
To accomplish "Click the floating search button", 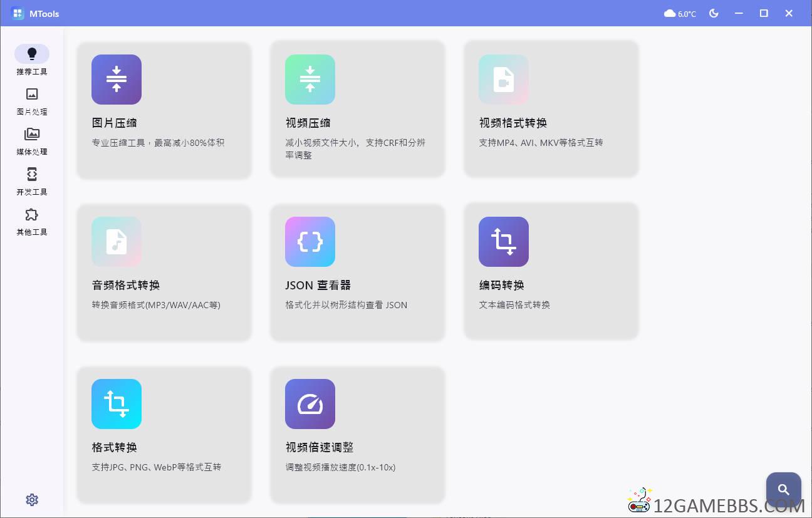I will (783, 489).
